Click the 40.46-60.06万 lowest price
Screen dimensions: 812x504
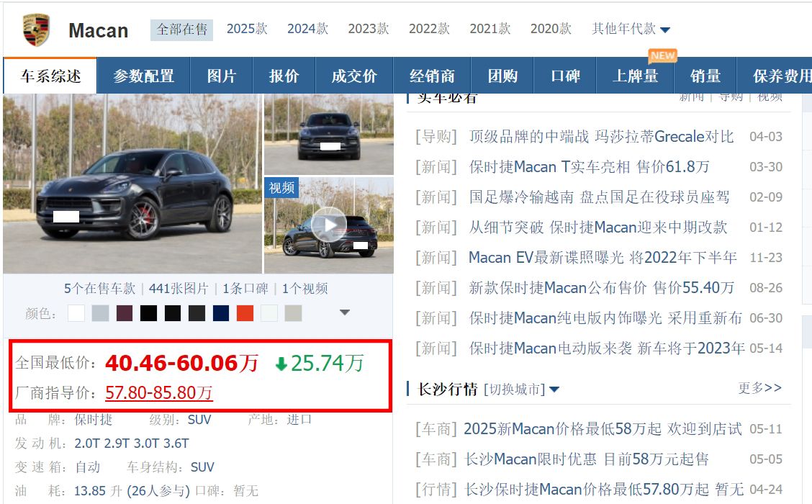[181, 363]
